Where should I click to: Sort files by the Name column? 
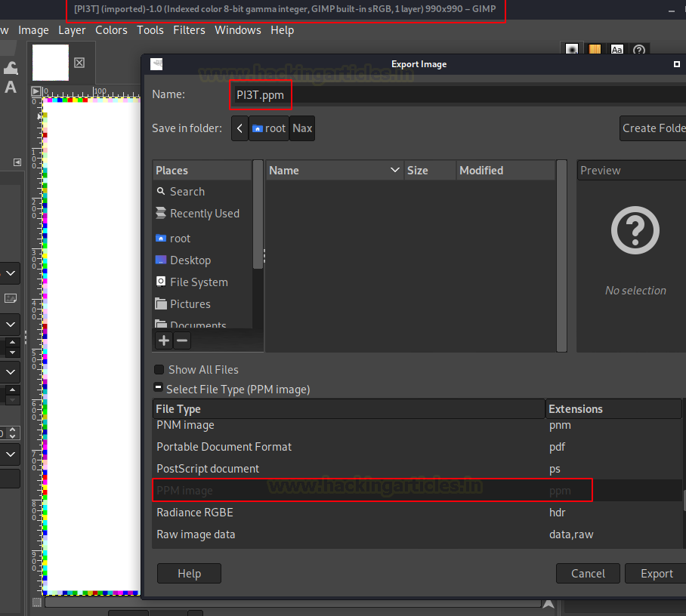pyautogui.click(x=334, y=171)
